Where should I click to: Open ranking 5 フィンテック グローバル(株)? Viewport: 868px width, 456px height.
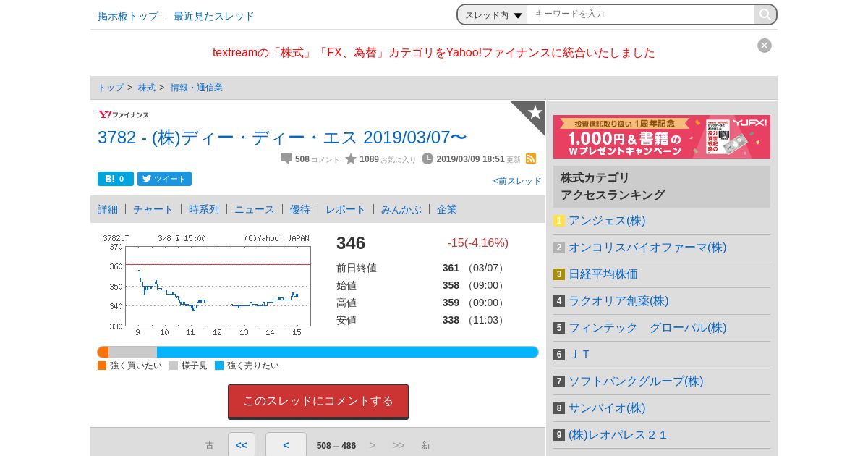tap(647, 328)
